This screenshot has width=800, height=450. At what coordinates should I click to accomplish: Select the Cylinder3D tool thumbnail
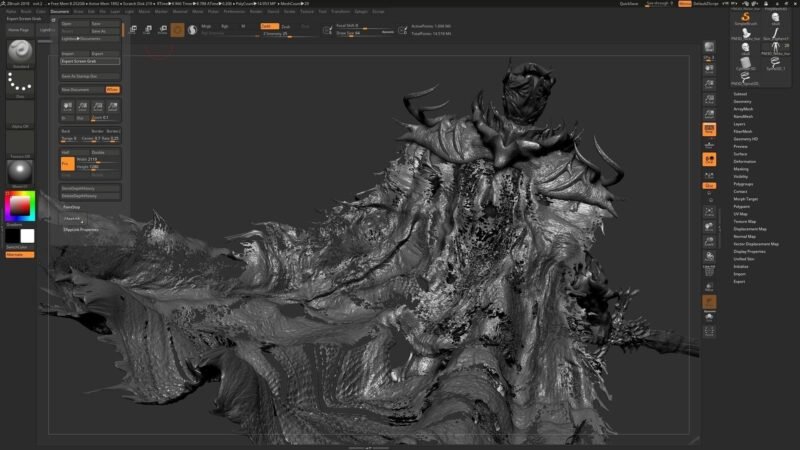[x=745, y=64]
